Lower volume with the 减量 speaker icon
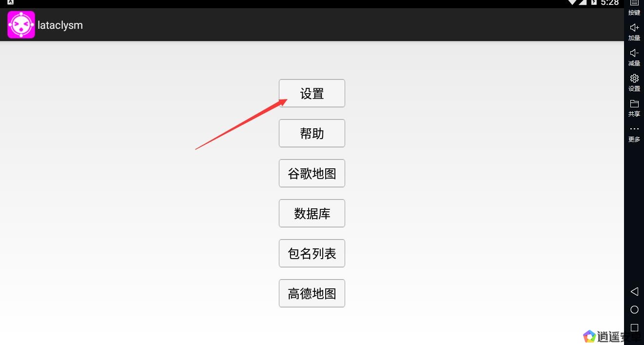Screen dimensions: 644x345 click(634, 53)
